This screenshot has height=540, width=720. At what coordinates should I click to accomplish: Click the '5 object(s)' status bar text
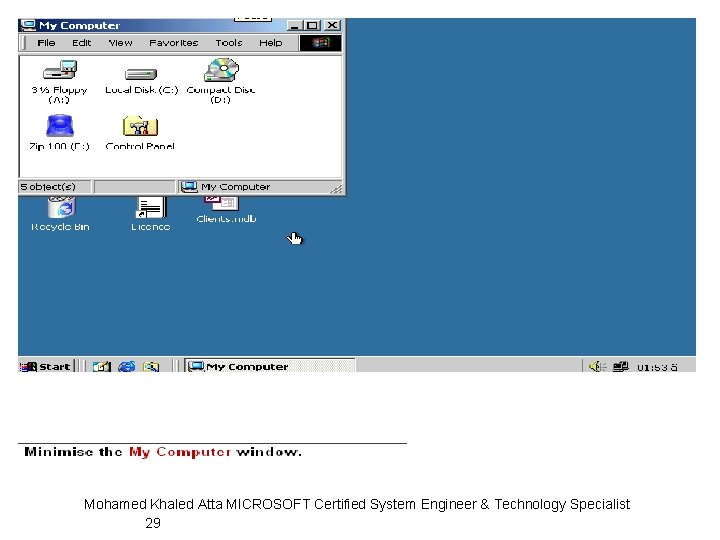click(x=48, y=187)
